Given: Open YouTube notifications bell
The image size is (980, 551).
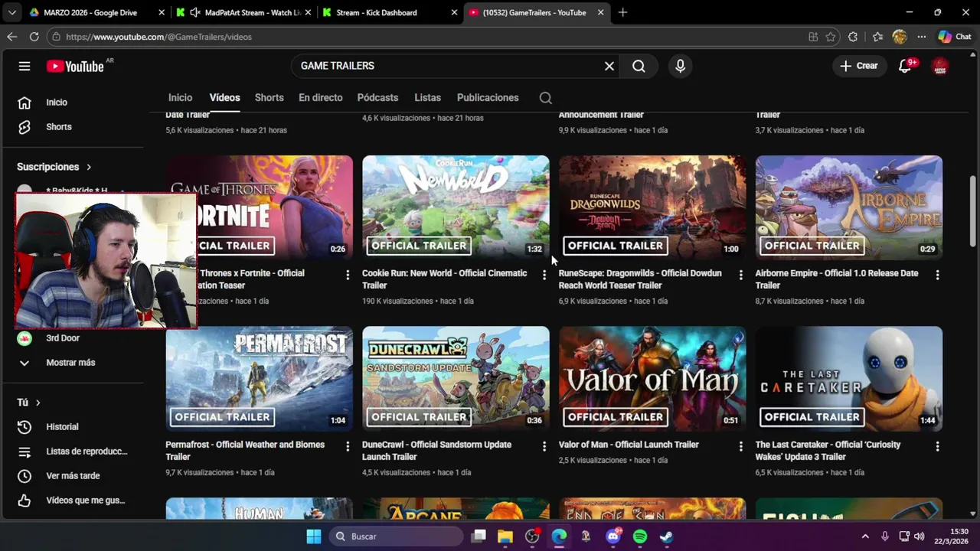Looking at the screenshot, I should tap(905, 66).
